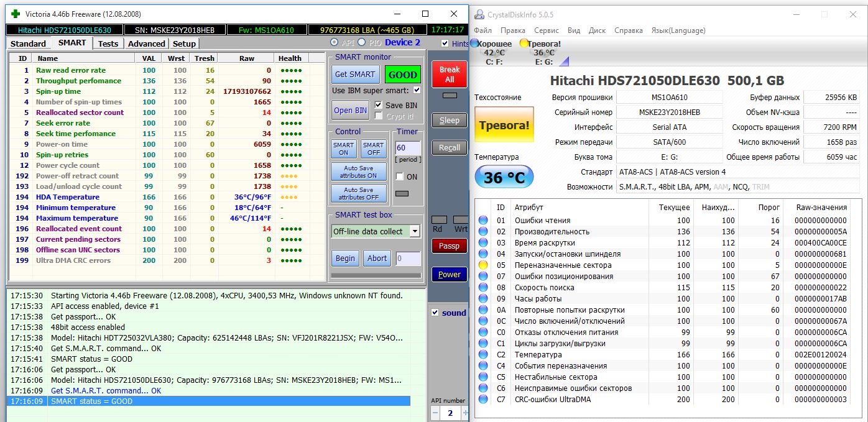Viewport: 868px width, 422px height.
Task: Increase API number with the plus button
Action: (465, 413)
